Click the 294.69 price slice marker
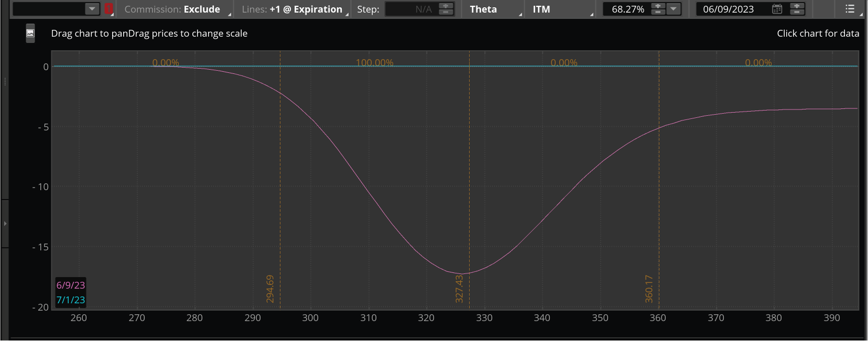This screenshot has width=868, height=341. [270, 289]
